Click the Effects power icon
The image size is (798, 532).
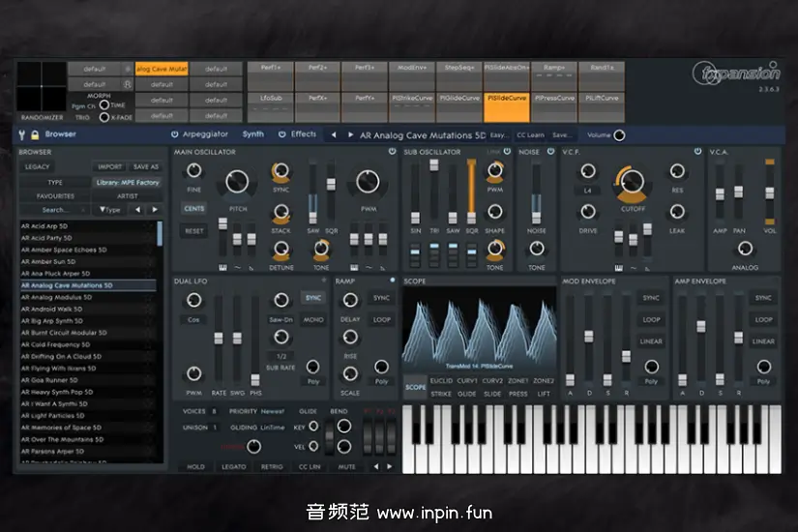(281, 134)
